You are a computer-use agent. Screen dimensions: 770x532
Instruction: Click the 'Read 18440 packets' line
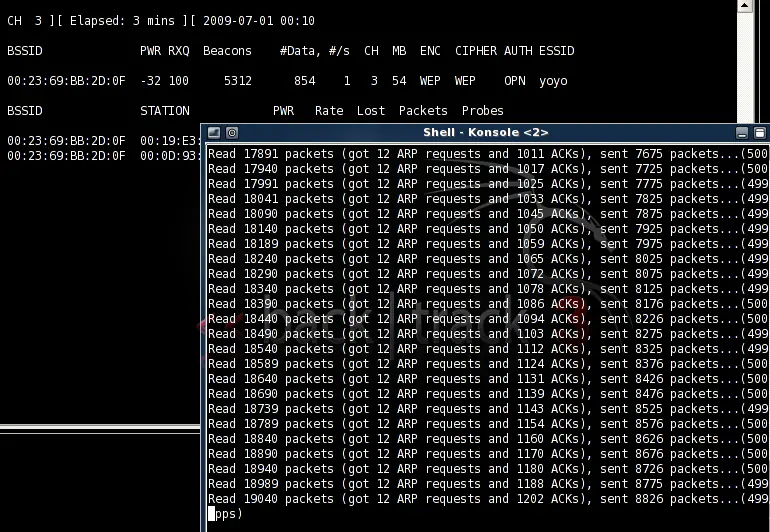[488, 319]
